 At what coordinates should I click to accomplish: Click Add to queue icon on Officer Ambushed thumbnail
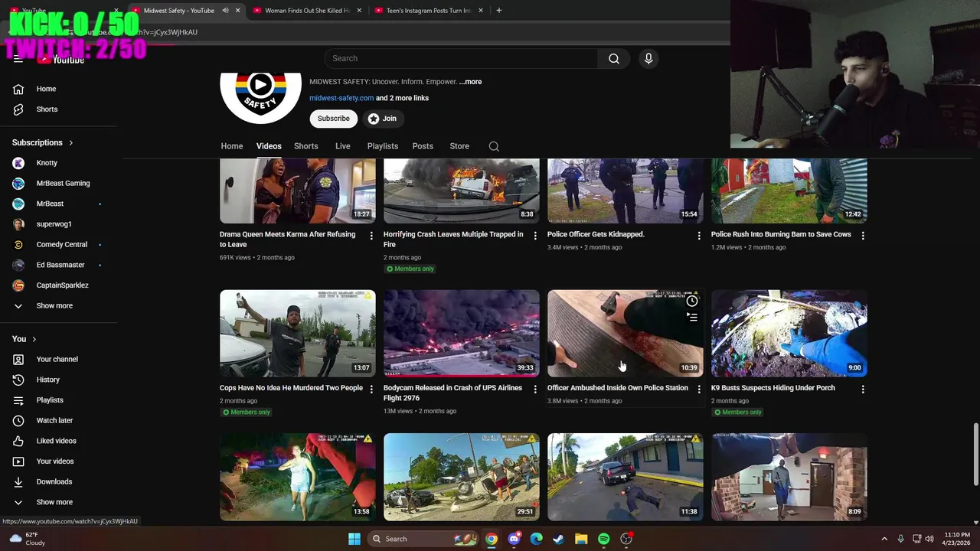(692, 317)
